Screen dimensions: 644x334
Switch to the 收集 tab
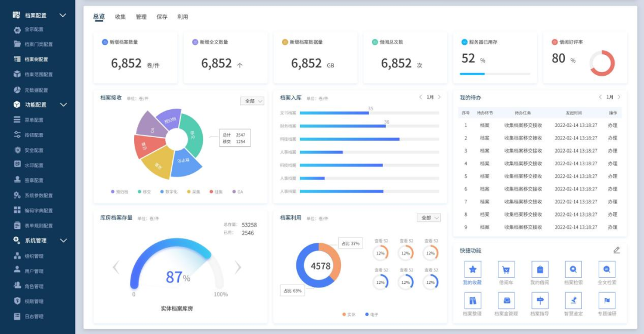120,17
